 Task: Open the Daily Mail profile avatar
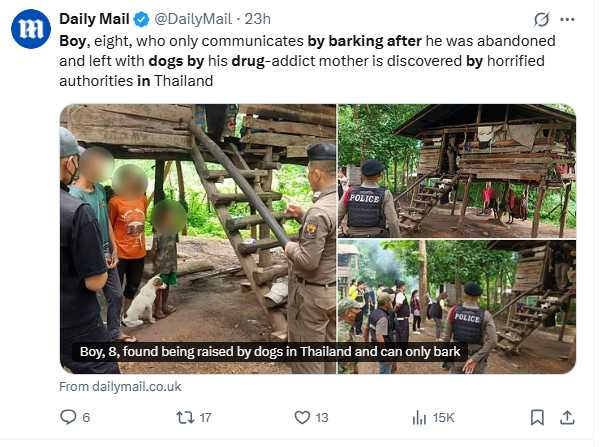(x=31, y=29)
